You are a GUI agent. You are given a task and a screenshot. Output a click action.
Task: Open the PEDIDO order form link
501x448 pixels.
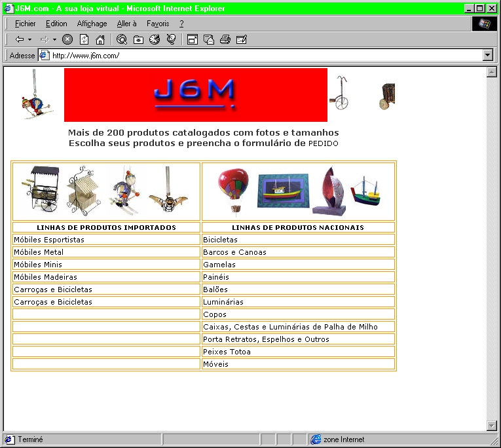(323, 143)
